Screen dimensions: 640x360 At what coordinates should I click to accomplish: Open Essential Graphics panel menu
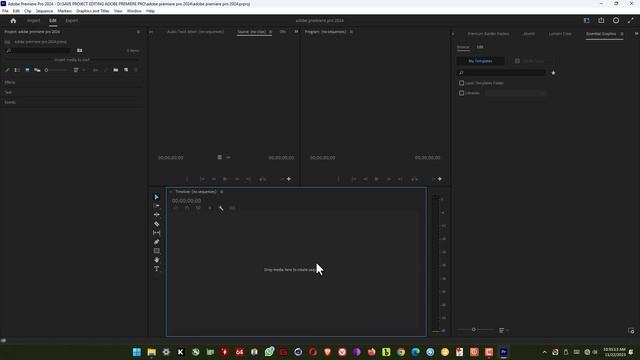(x=622, y=34)
